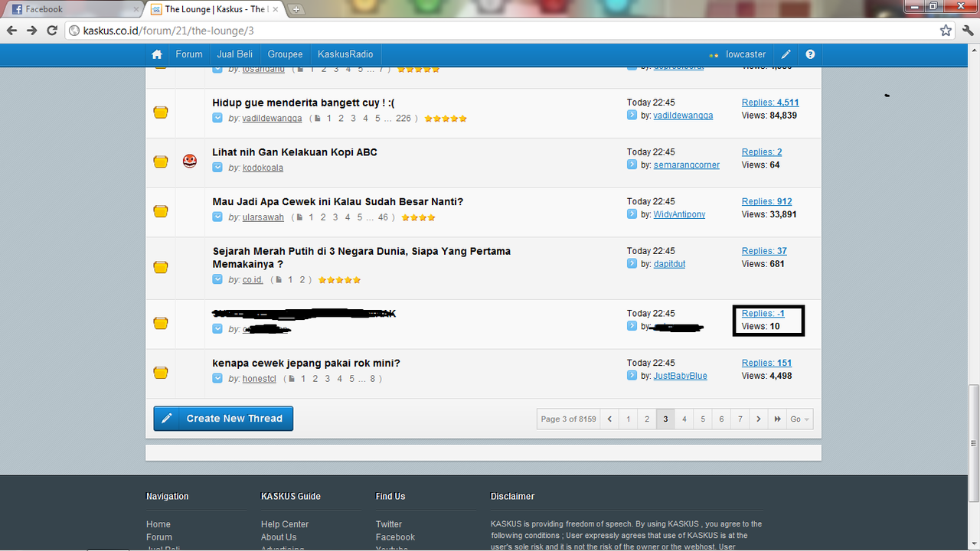
Task: Open the help question mark icon
Action: [x=810, y=54]
